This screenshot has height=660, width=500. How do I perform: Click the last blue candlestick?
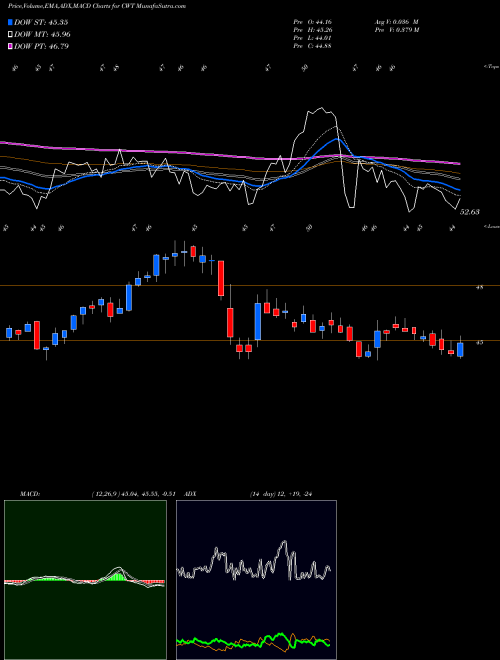click(x=460, y=349)
